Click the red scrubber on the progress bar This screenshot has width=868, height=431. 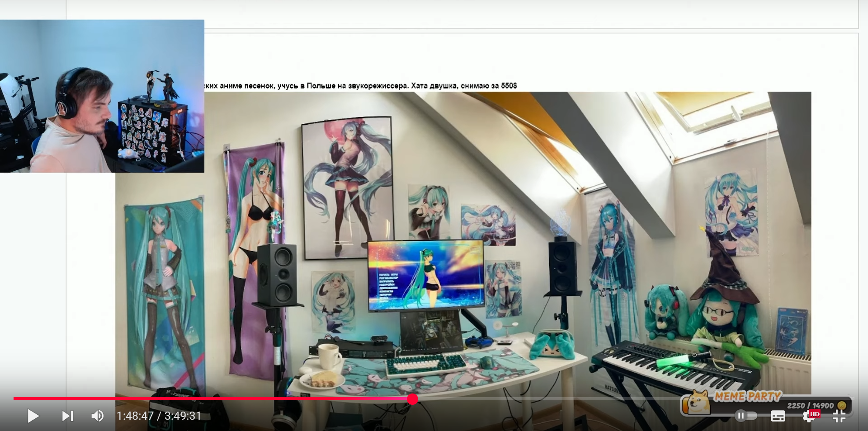coord(412,399)
